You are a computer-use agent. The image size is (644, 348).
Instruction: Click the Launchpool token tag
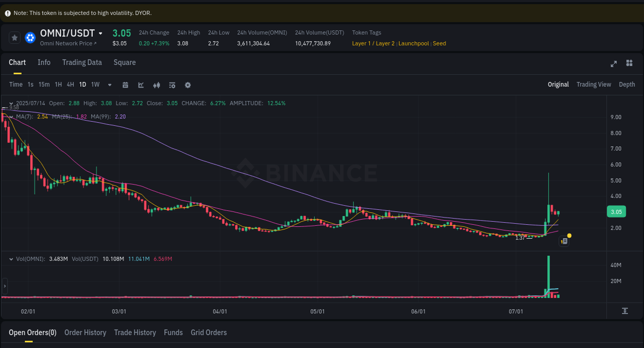point(414,43)
